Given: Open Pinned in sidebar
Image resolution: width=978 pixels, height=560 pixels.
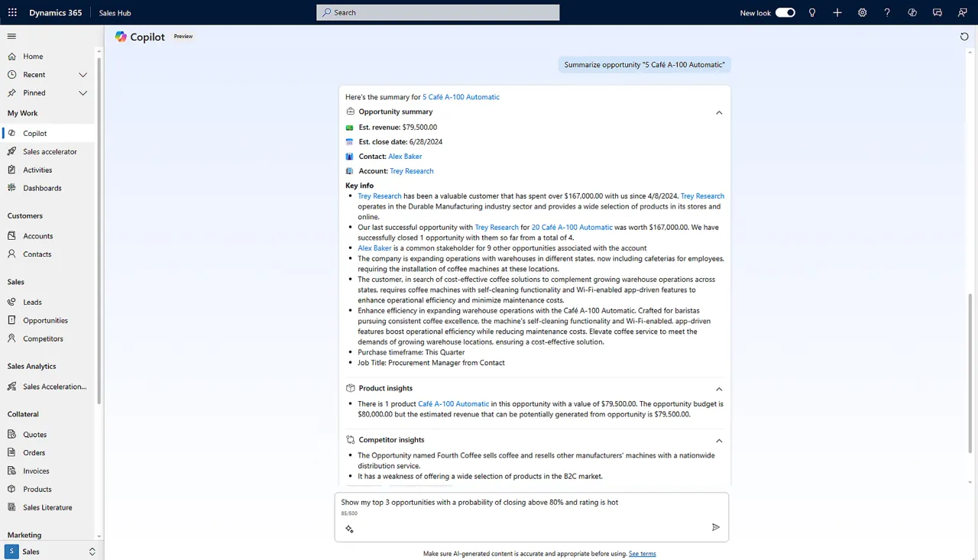Looking at the screenshot, I should click(34, 93).
